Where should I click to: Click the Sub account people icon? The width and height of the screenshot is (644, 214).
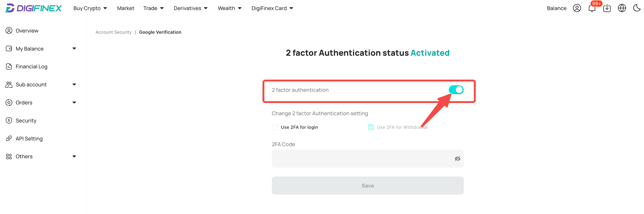9,84
